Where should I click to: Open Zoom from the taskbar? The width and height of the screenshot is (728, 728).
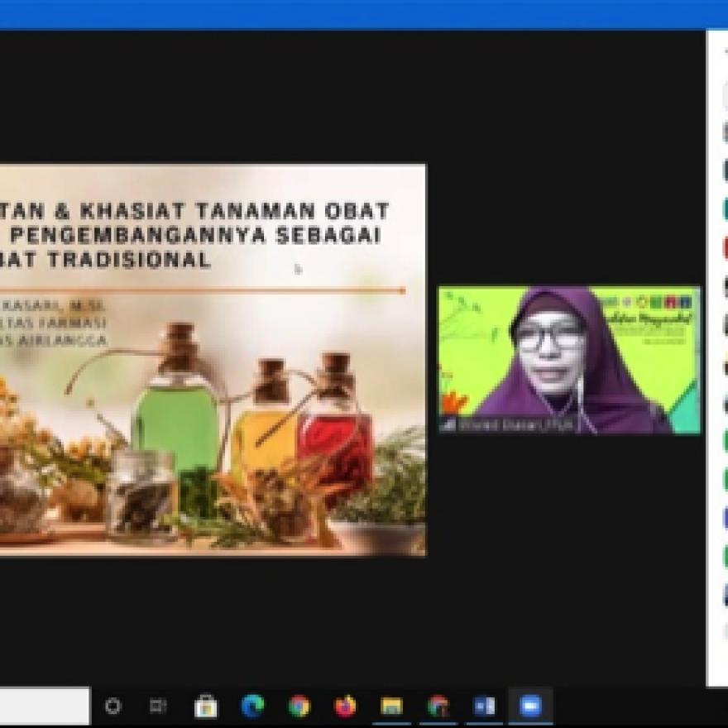(529, 706)
